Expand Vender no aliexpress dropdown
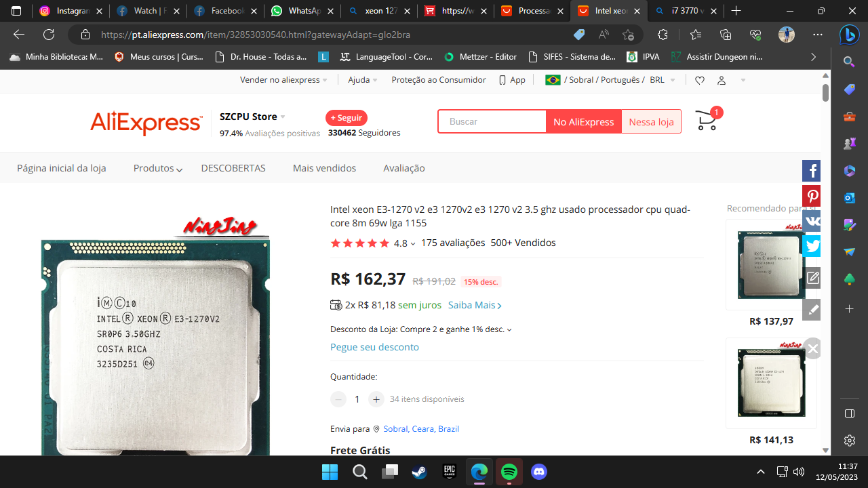This screenshot has width=868, height=488. coord(283,80)
